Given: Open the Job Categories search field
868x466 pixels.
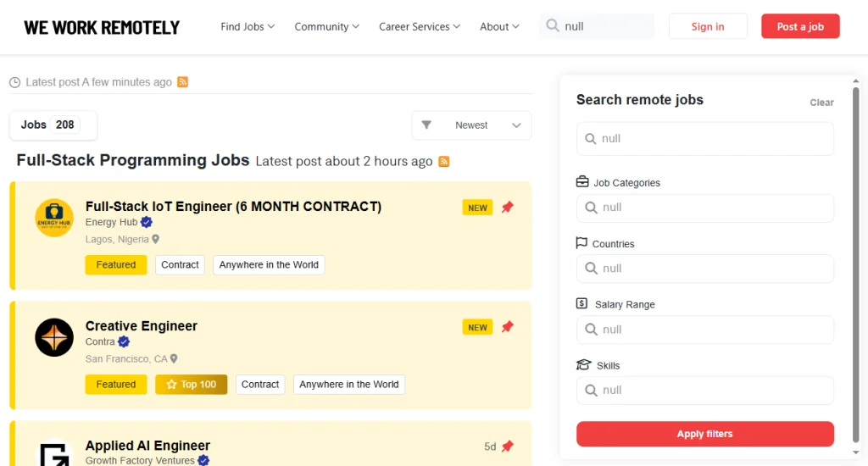Looking at the screenshot, I should [x=704, y=208].
